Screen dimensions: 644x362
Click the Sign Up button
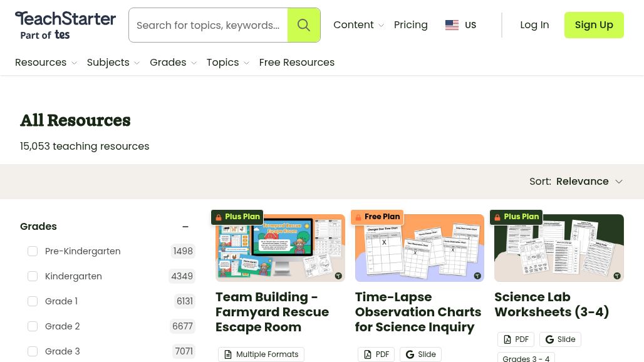click(594, 25)
